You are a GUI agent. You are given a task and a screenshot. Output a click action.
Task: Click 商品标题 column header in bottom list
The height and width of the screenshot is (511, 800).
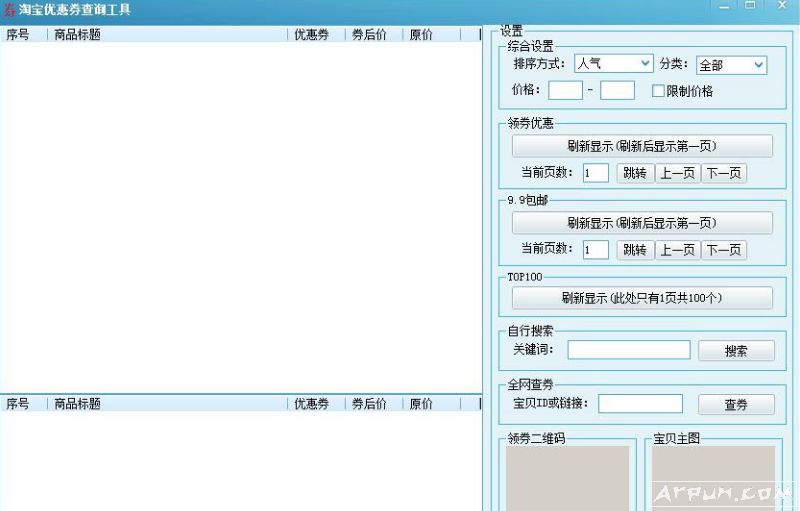point(167,403)
